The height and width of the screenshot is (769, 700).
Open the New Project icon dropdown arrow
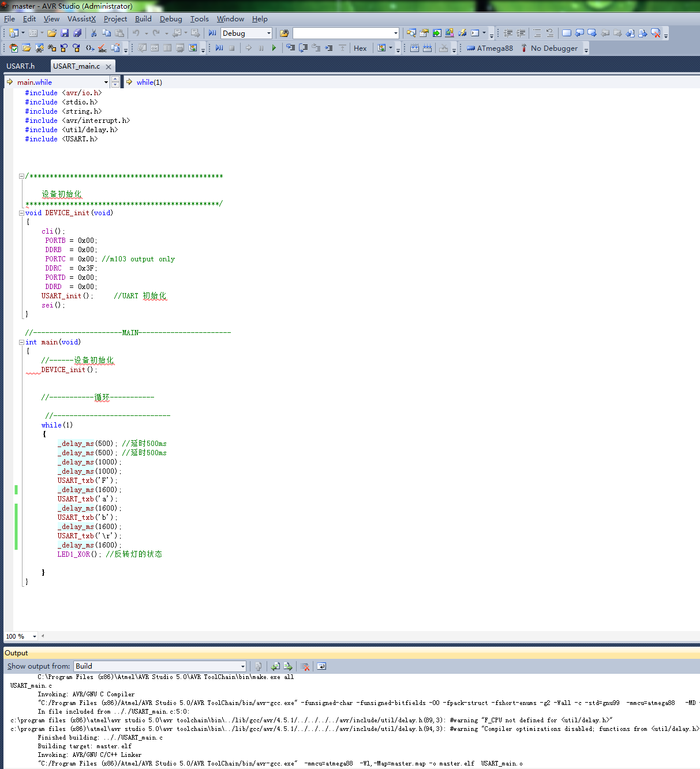click(x=23, y=33)
